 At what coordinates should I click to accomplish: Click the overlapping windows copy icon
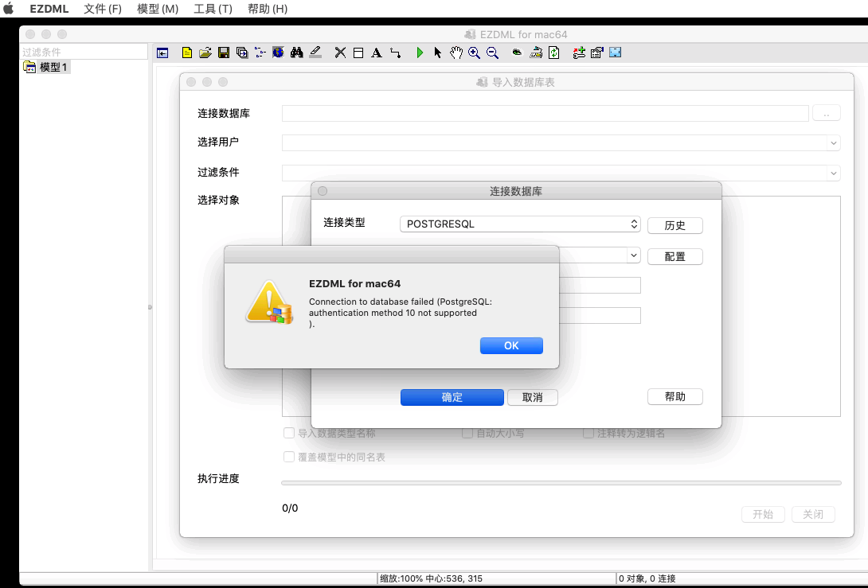click(x=242, y=53)
